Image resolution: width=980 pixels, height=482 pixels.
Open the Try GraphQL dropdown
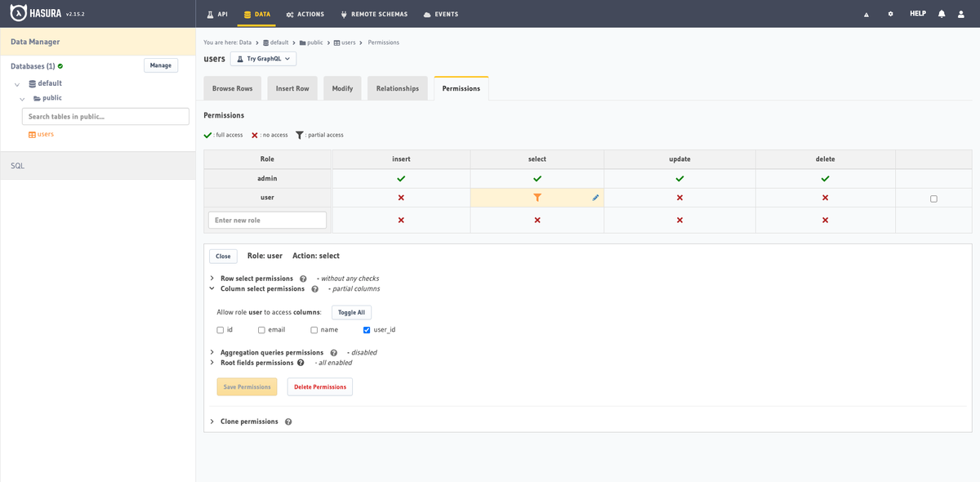coord(263,59)
